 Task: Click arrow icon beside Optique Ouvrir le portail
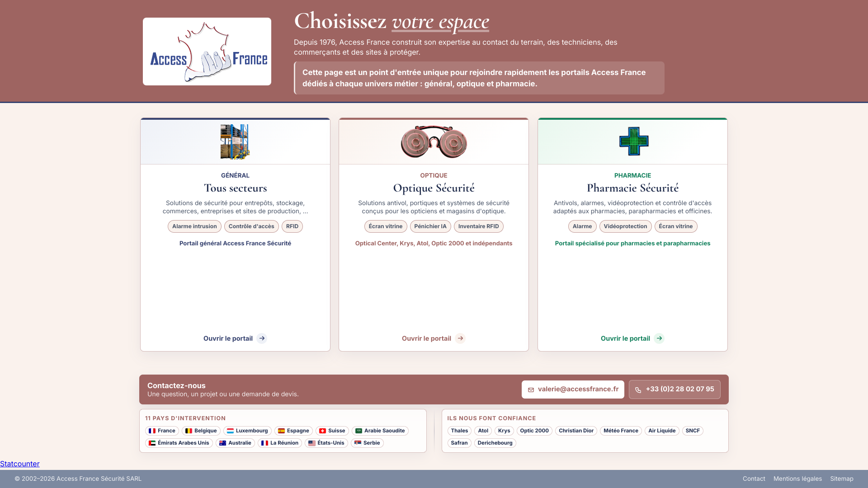click(x=460, y=338)
